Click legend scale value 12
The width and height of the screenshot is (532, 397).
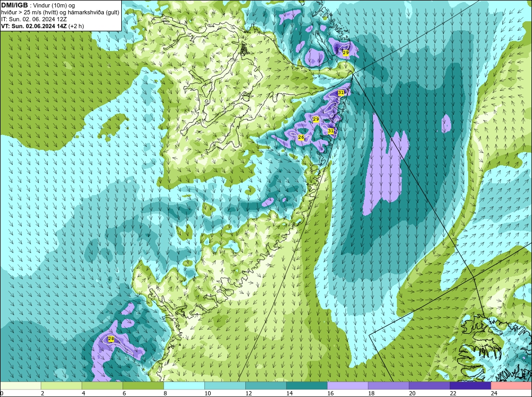coord(248,393)
